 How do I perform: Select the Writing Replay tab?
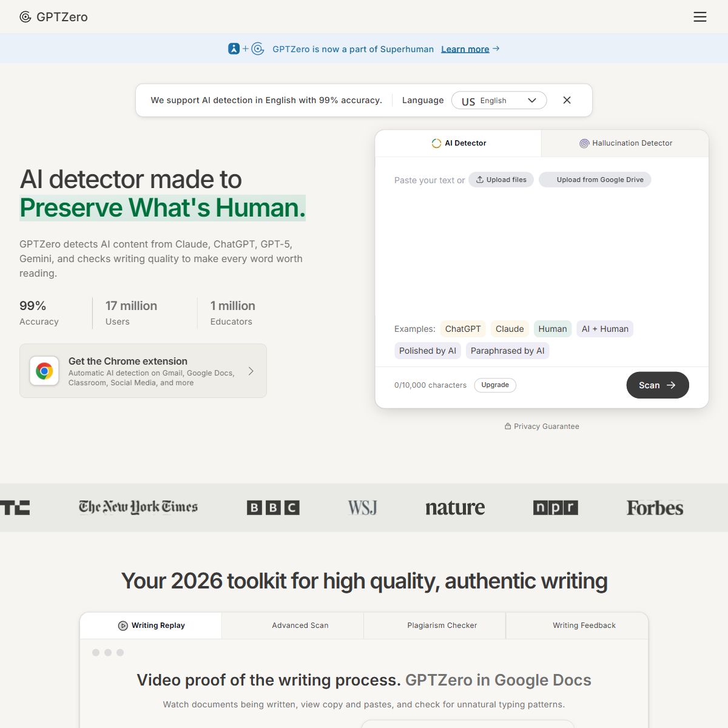pyautogui.click(x=151, y=625)
